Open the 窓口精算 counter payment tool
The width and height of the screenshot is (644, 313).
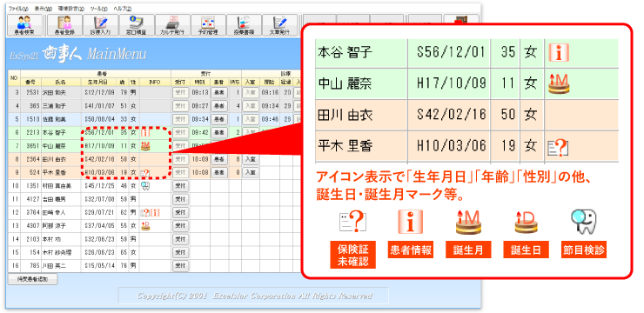(x=137, y=25)
